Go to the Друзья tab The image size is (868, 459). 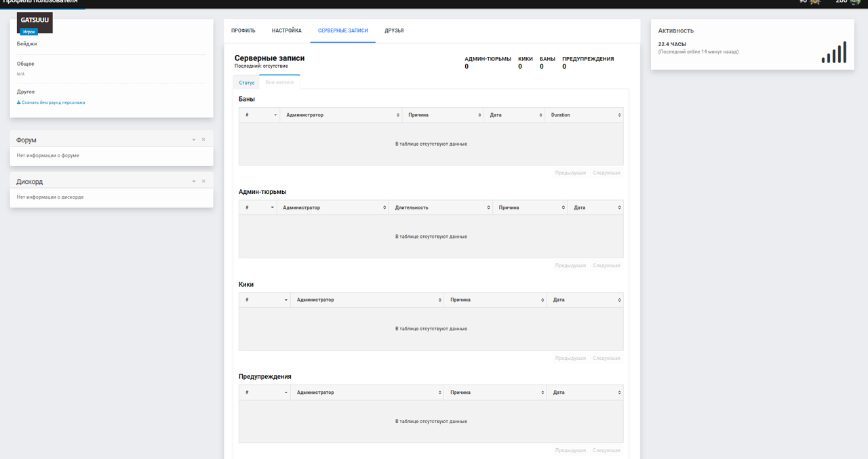coord(394,31)
